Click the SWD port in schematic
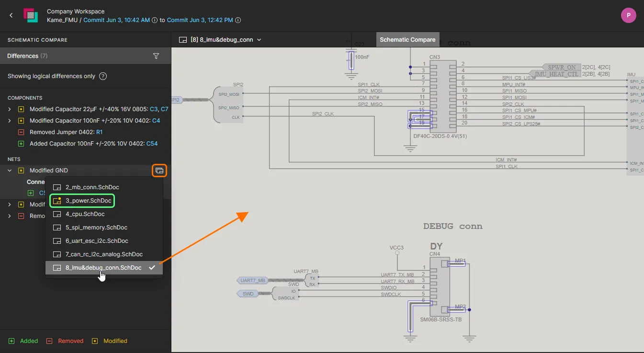Image resolution: width=644 pixels, height=353 pixels. tap(248, 294)
